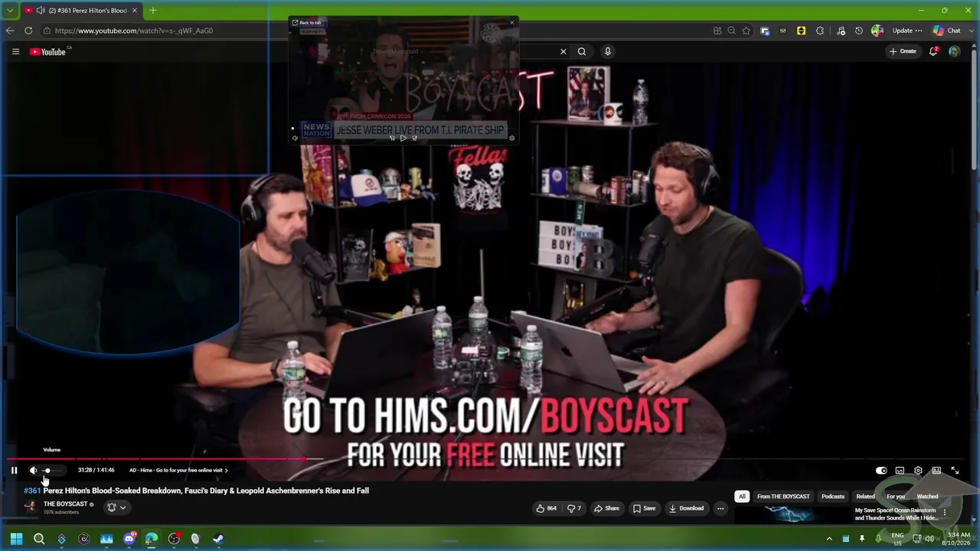Open Windows taskbar search
This screenshot has height=551, width=980.
[x=39, y=539]
